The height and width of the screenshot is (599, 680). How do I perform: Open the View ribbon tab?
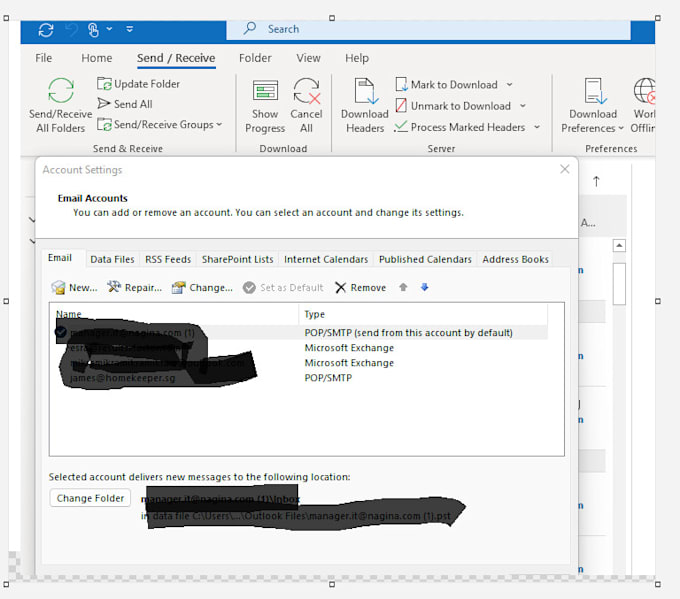(x=308, y=58)
